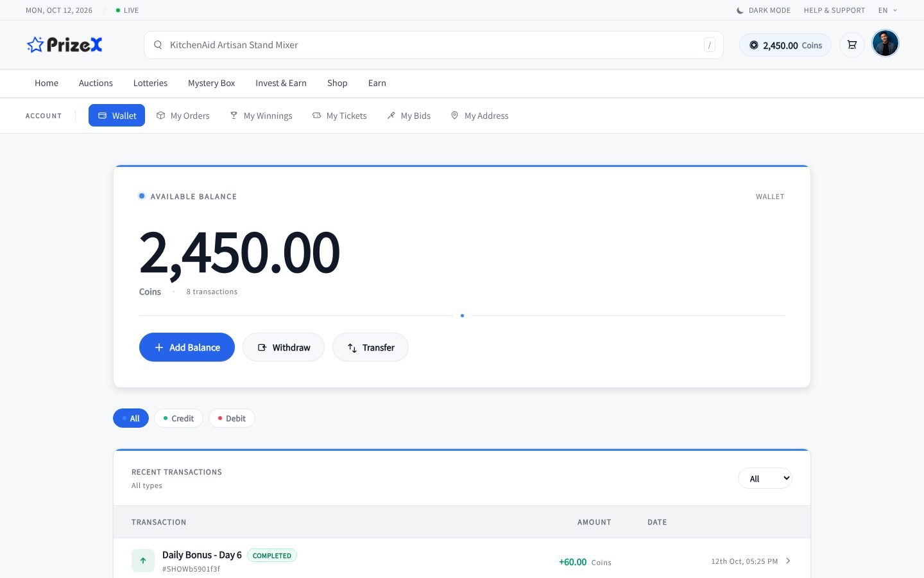Click the Withdraw button
Screen dimensions: 924x578
click(284, 347)
